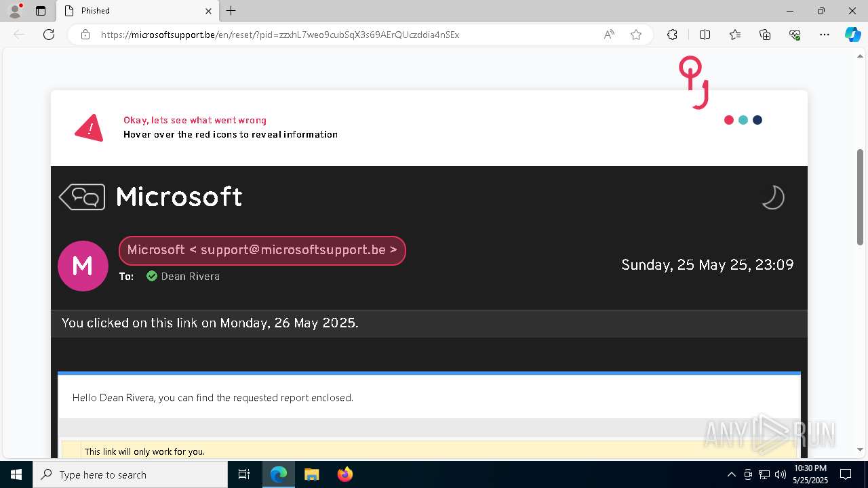Click "You clicked on this link" notice

click(x=210, y=323)
